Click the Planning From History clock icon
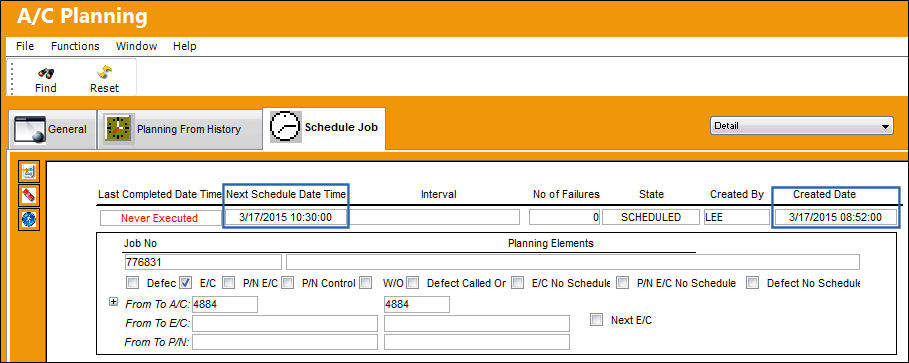909x363 pixels. click(119, 129)
